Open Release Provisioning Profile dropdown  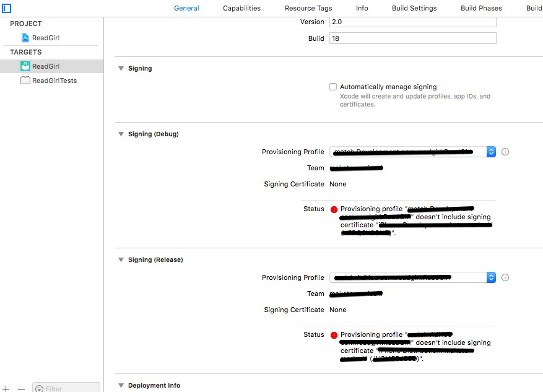[413, 277]
